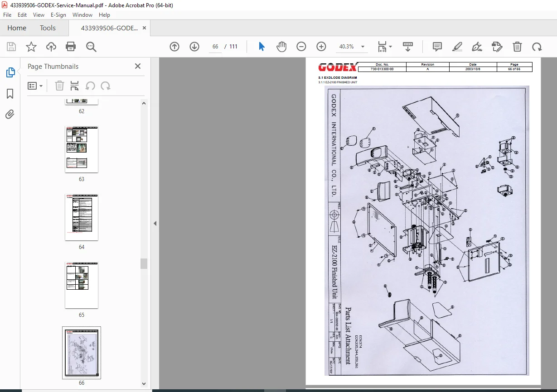Collapse the left navigation pane
This screenshot has width=557, height=392.
pyautogui.click(x=155, y=223)
